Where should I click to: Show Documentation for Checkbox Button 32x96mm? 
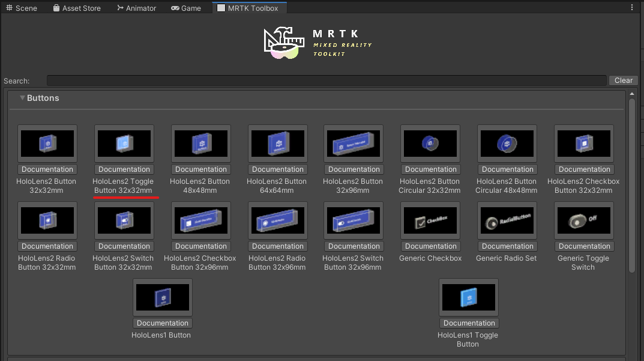click(201, 246)
